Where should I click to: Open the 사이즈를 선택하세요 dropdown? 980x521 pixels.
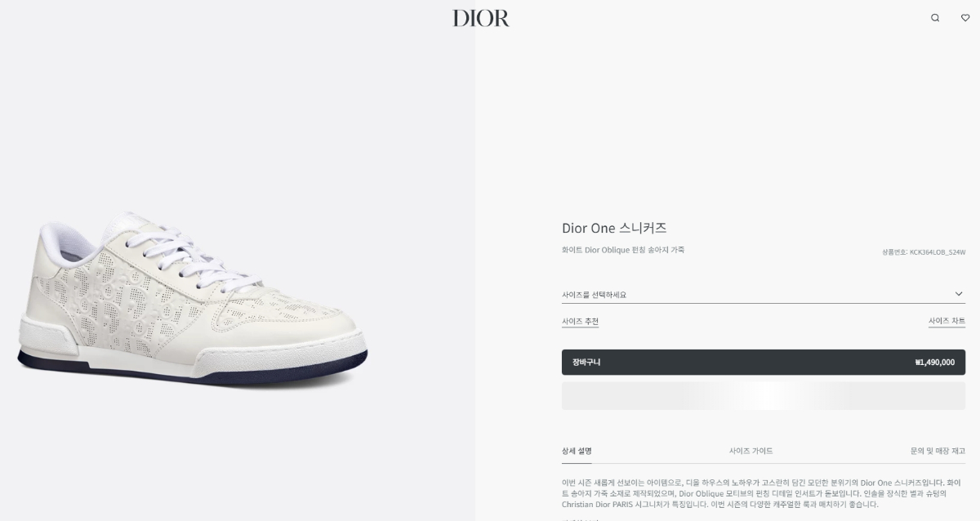coord(764,295)
